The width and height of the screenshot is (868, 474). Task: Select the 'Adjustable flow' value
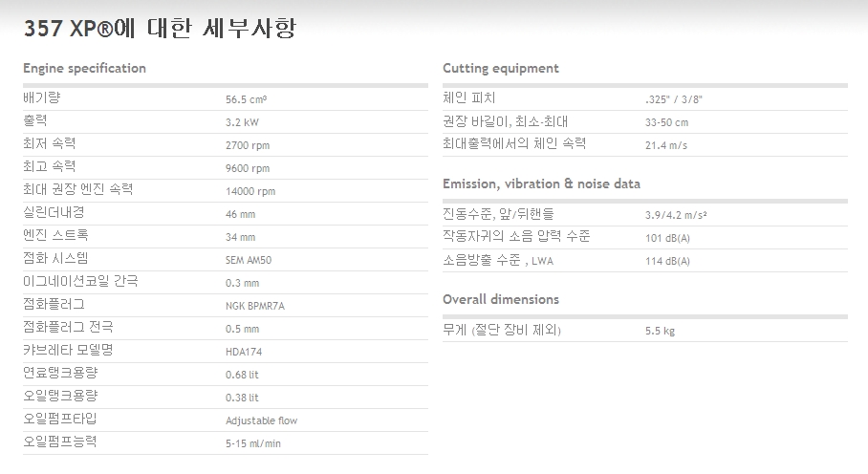[x=261, y=420]
